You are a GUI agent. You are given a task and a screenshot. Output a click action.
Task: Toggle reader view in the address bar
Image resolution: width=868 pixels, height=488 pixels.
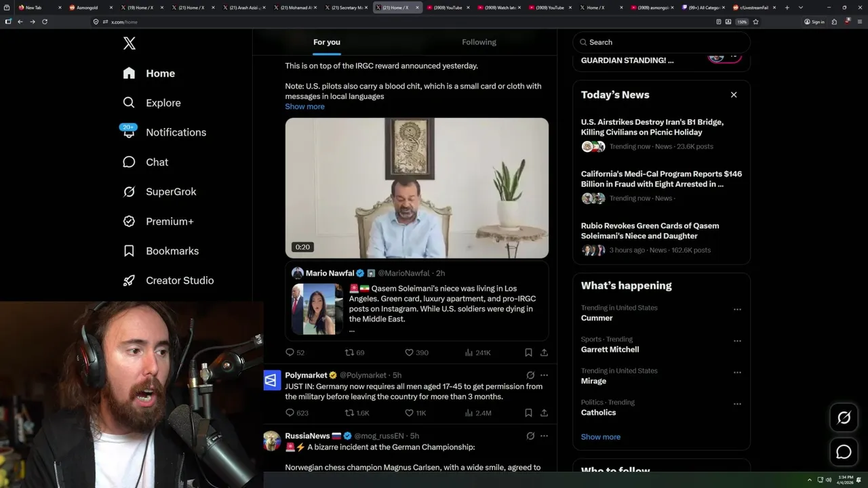[718, 22]
